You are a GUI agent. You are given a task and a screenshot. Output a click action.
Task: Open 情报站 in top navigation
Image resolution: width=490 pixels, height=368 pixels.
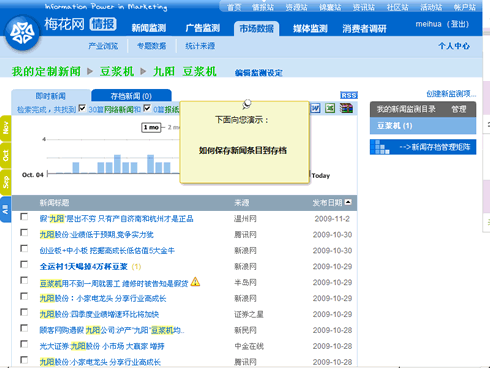click(x=263, y=7)
